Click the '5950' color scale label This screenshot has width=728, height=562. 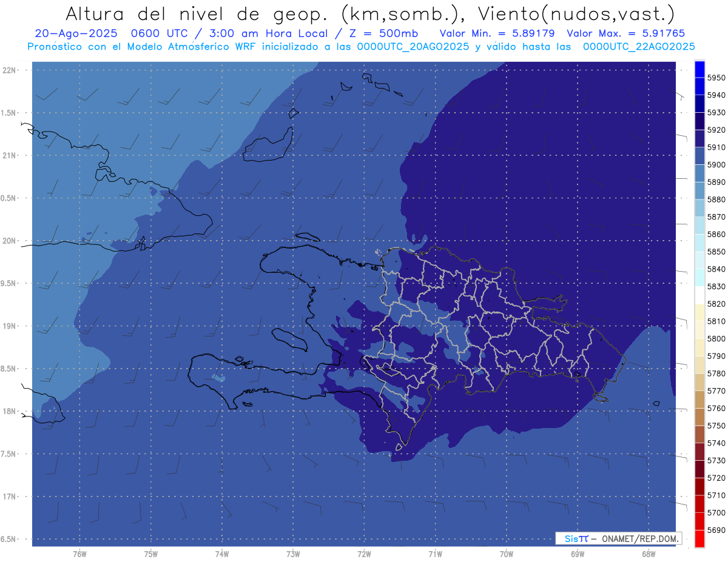[x=716, y=78]
